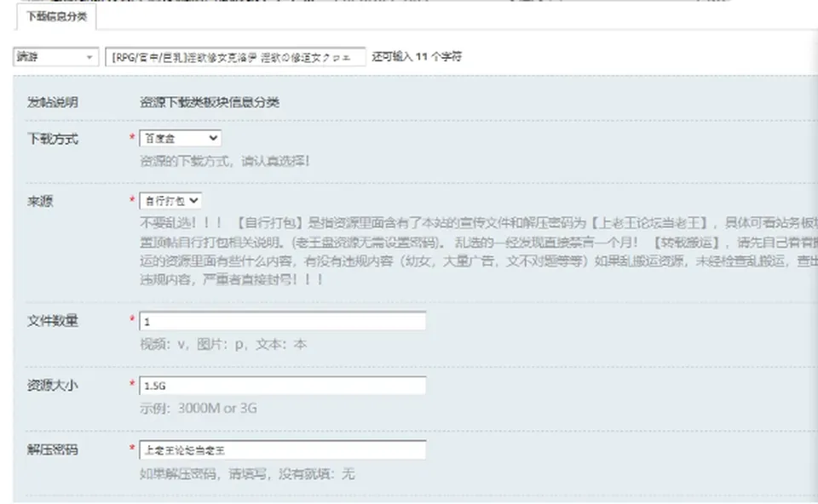Click the 发帖说明 label

click(52, 102)
